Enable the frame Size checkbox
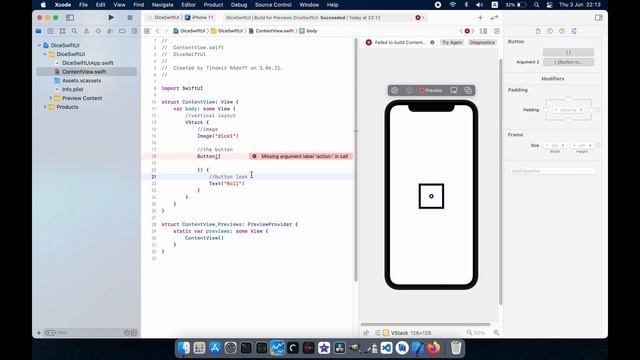The image size is (640, 360). pos(598,146)
